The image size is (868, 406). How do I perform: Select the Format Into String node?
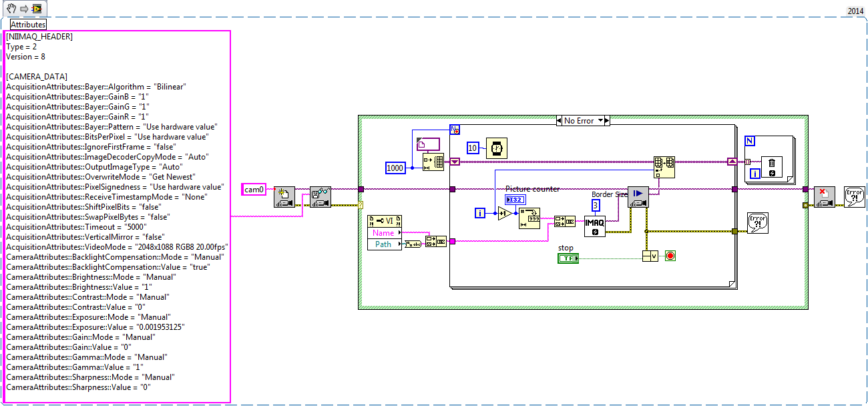[530, 218]
